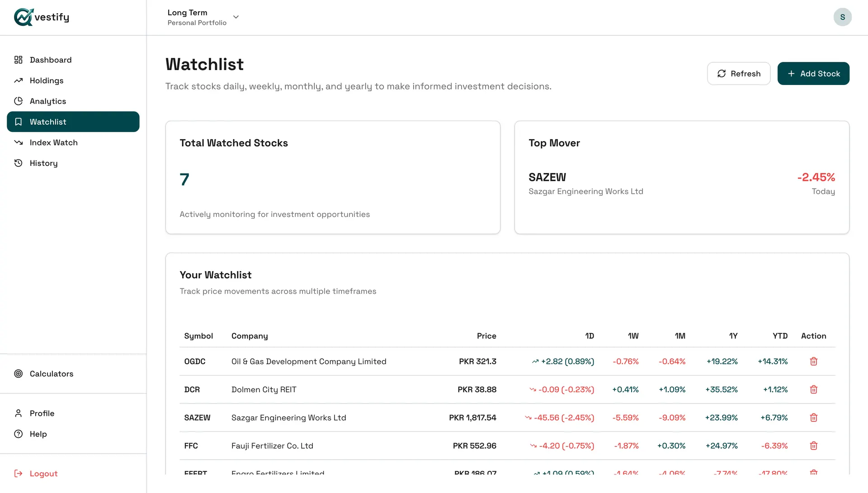
Task: Delete DCR from the watchlist
Action: [x=814, y=390]
